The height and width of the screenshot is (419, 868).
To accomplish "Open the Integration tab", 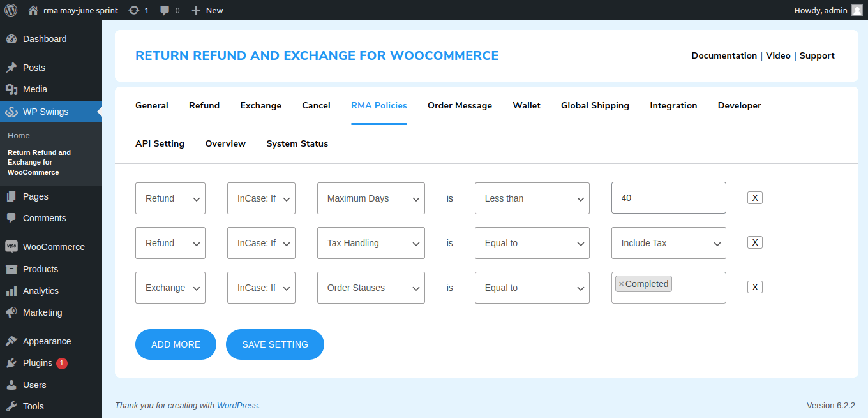I will (674, 106).
